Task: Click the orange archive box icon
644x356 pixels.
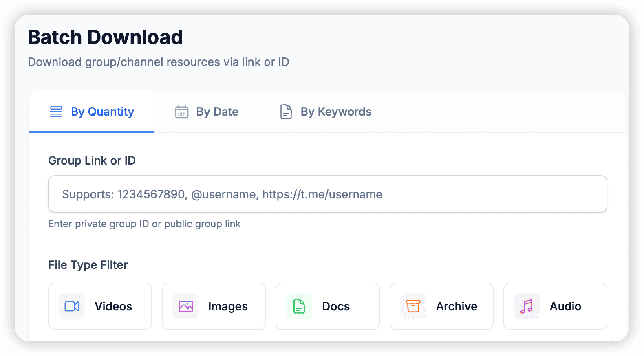Action: (x=413, y=306)
